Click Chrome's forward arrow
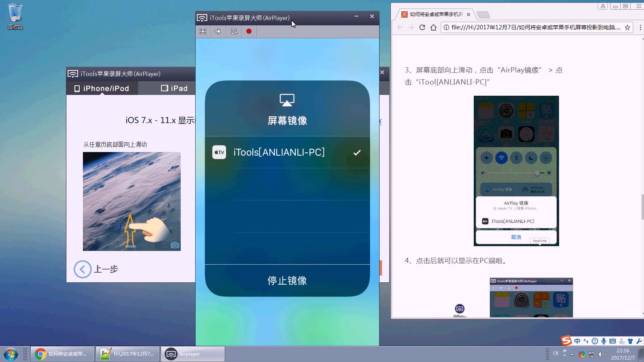 411,27
